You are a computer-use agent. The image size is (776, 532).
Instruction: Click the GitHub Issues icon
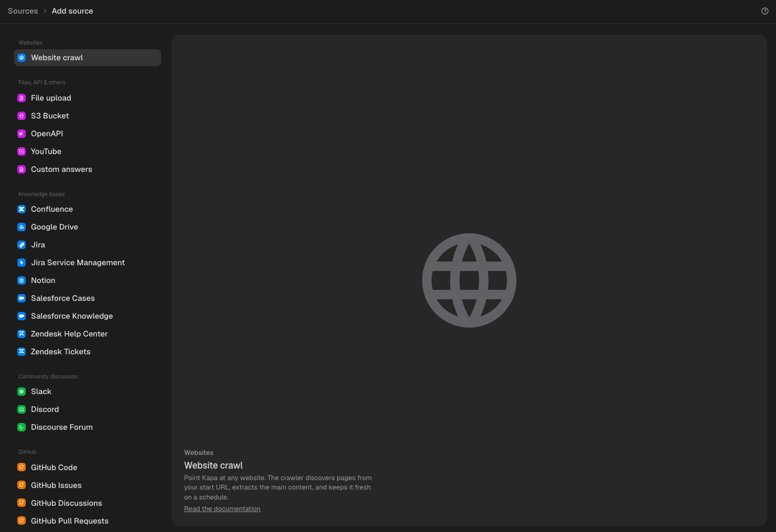click(x=21, y=485)
